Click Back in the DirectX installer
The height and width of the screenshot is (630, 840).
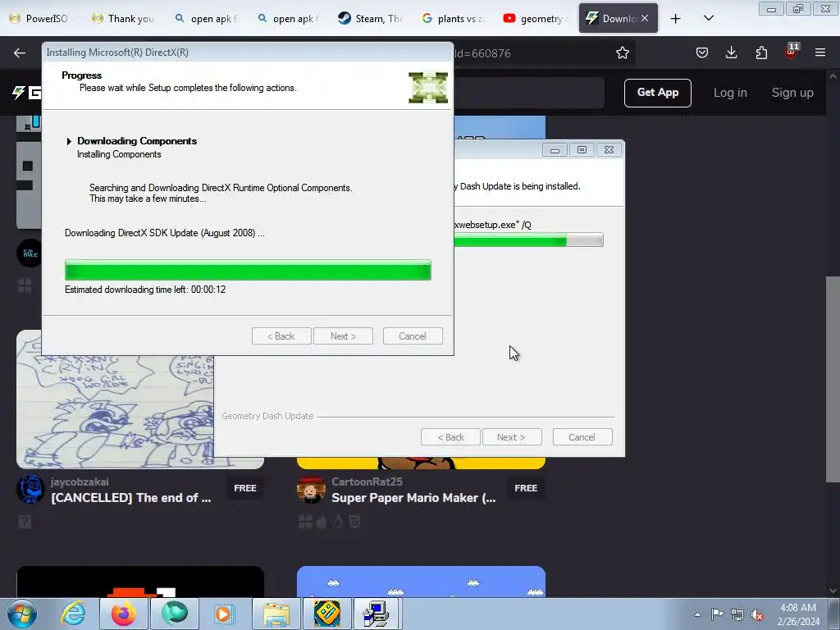point(281,336)
